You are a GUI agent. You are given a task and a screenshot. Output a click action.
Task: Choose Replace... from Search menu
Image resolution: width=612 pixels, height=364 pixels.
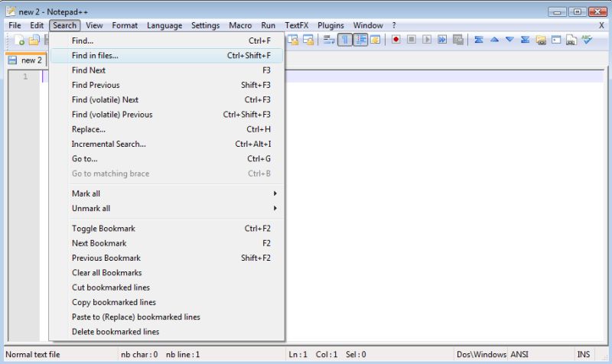(167, 129)
